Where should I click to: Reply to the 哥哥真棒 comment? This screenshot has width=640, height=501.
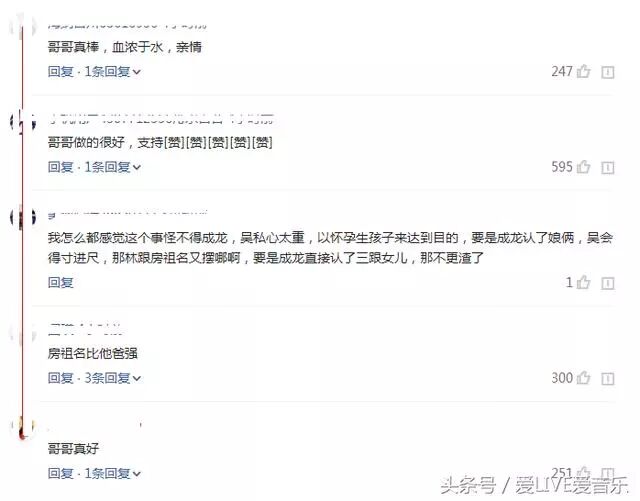(60, 72)
